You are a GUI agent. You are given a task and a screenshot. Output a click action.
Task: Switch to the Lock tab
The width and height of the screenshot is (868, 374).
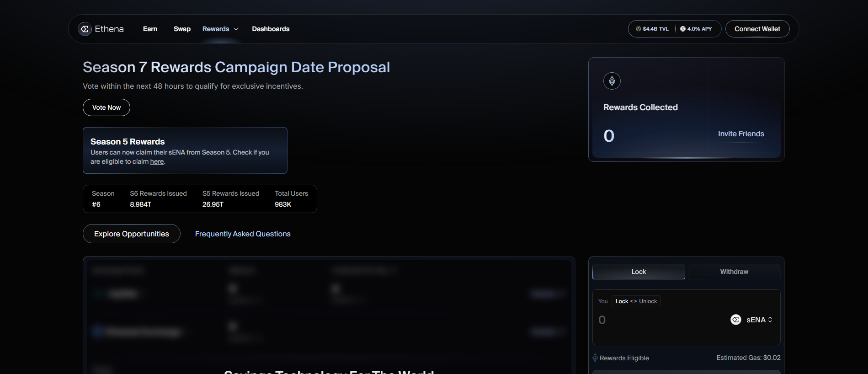639,272
